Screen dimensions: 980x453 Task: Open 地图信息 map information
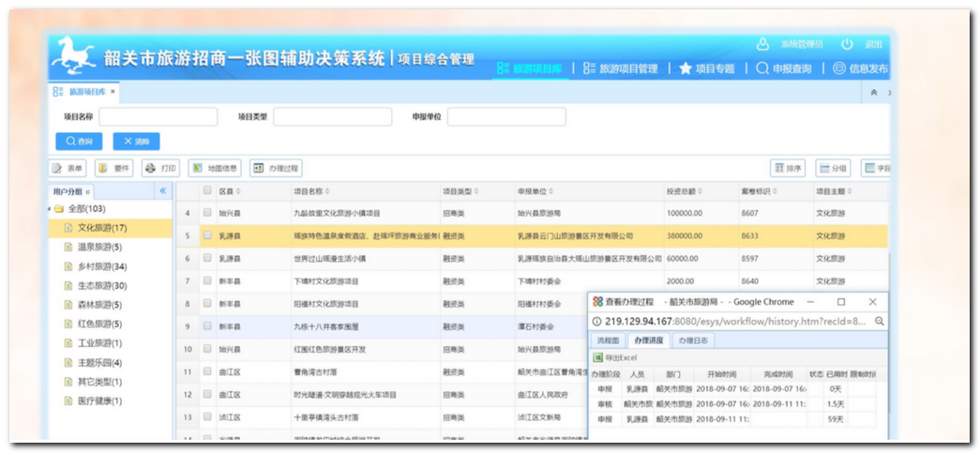pyautogui.click(x=214, y=169)
